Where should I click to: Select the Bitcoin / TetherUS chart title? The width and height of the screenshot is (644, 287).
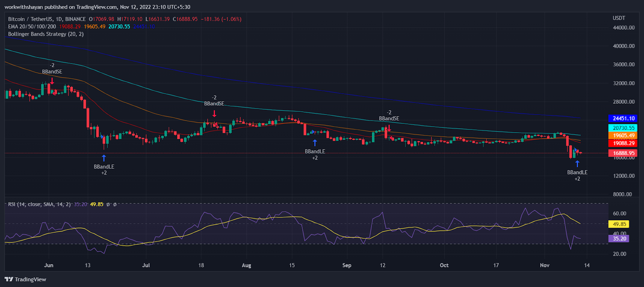pyautogui.click(x=47, y=19)
